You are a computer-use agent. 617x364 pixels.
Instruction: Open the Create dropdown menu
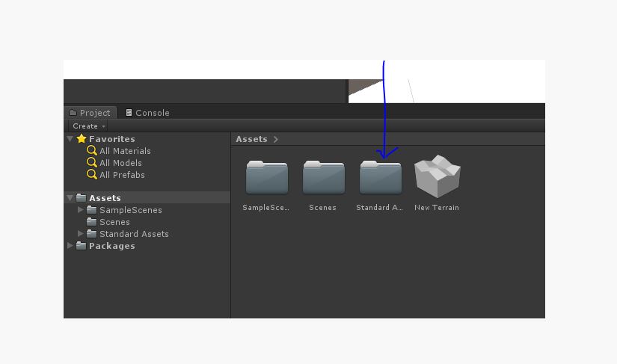click(88, 126)
